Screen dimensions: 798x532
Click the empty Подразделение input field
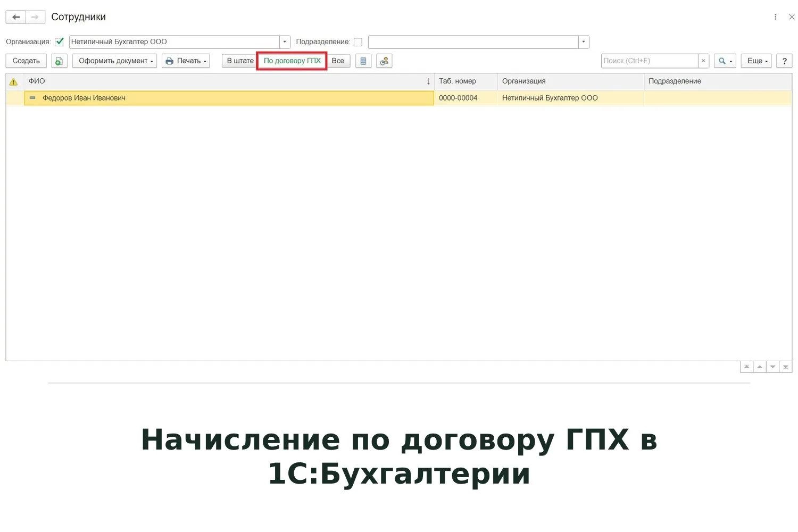[x=473, y=42]
